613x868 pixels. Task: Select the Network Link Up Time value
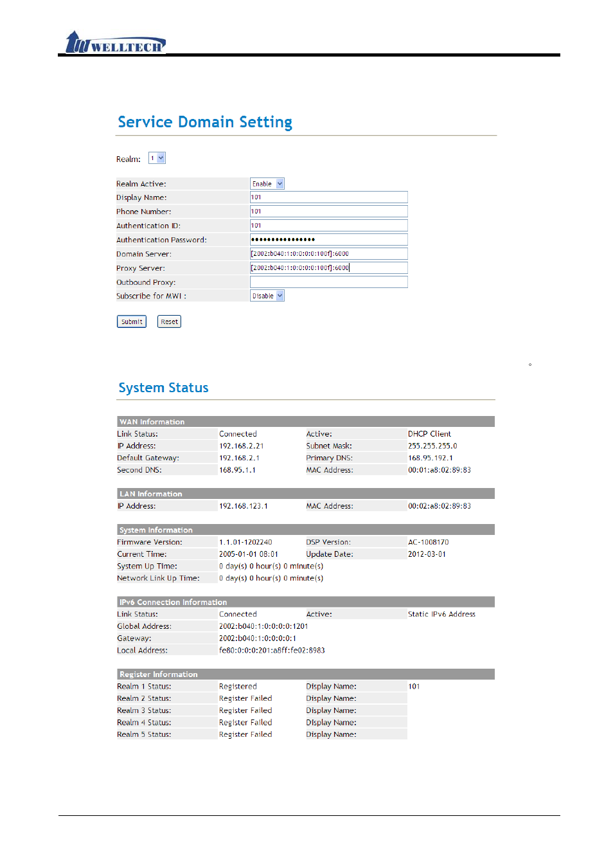click(x=271, y=579)
